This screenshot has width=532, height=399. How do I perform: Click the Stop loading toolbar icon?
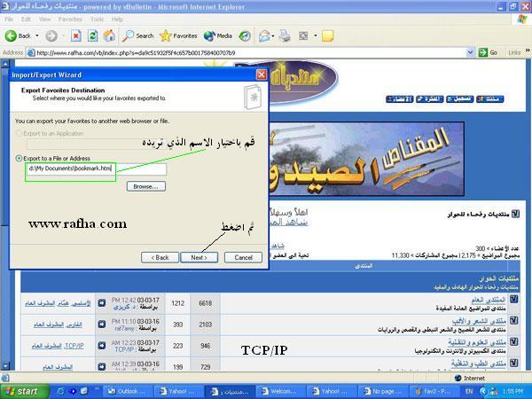[x=76, y=35]
